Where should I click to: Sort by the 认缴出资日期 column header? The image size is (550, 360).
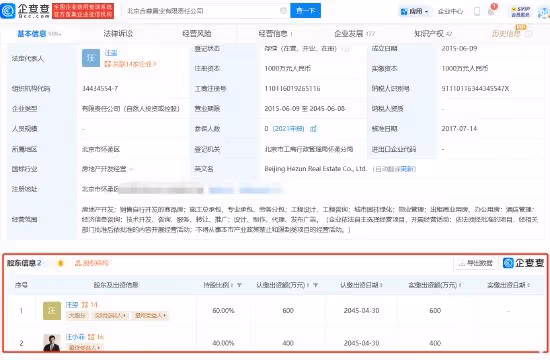pos(361,285)
